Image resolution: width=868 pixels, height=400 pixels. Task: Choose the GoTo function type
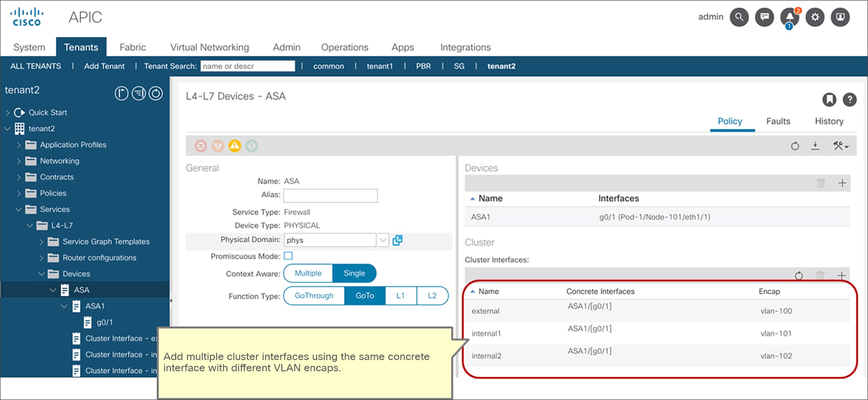(365, 296)
